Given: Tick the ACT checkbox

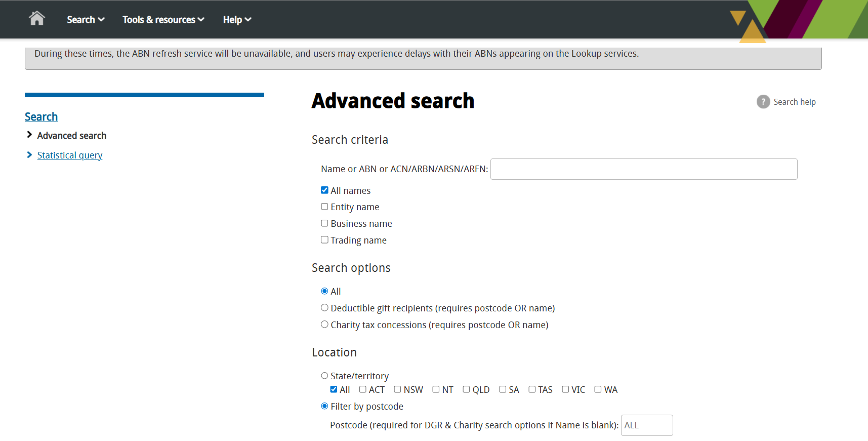Looking at the screenshot, I should point(363,389).
